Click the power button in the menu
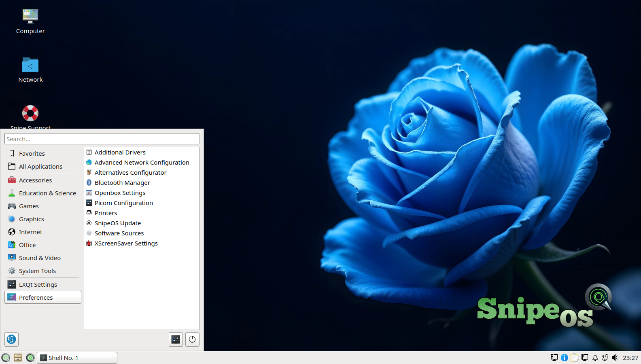The width and height of the screenshot is (641, 364). 192,339
